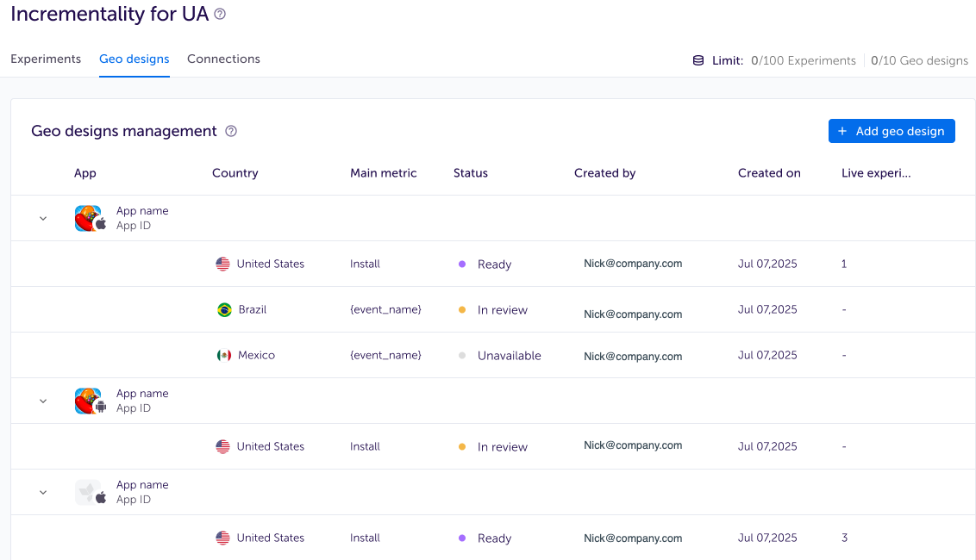Screen dimensions: 976x560
Task: Click the database limit icon
Action: click(x=698, y=60)
